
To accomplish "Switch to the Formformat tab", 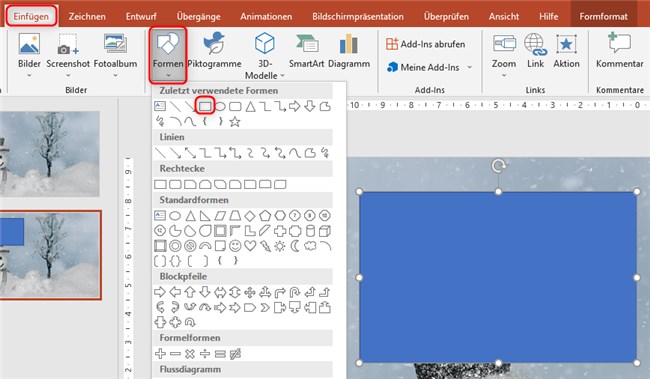I will tap(603, 17).
